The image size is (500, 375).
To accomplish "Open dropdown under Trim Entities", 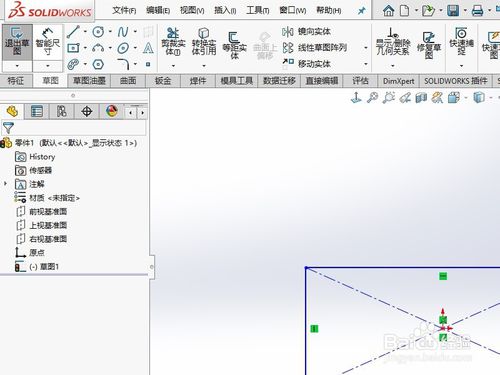I will (x=173, y=66).
